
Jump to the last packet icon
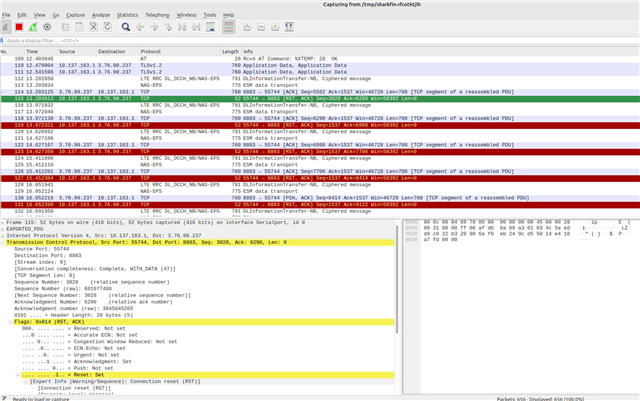pos(196,27)
